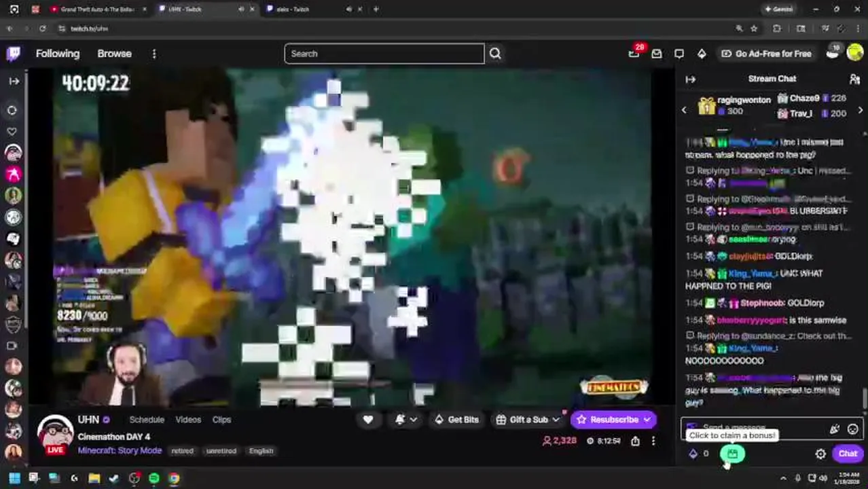Open the channel points balance icon
Image resolution: width=868 pixels, height=489 pixels.
click(x=693, y=454)
